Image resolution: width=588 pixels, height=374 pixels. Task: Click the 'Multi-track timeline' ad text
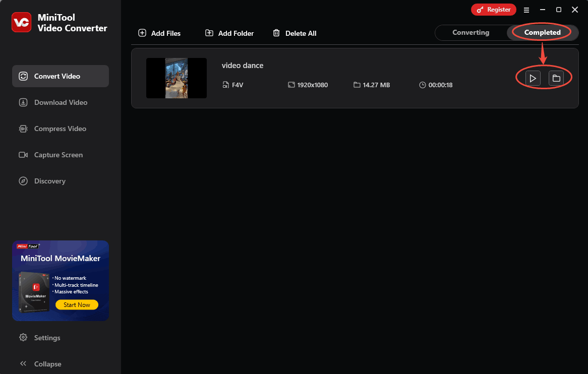(x=76, y=285)
